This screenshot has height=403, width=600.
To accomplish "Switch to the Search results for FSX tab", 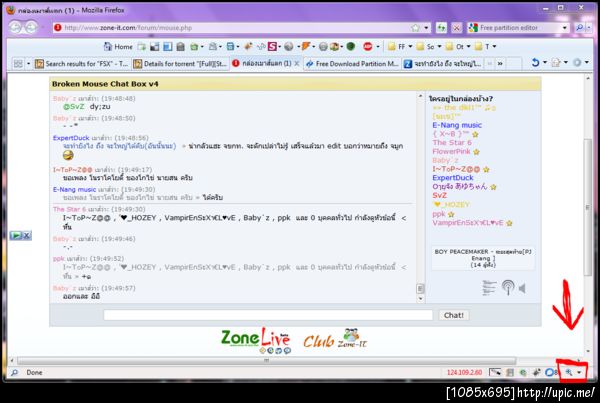I will point(82,64).
